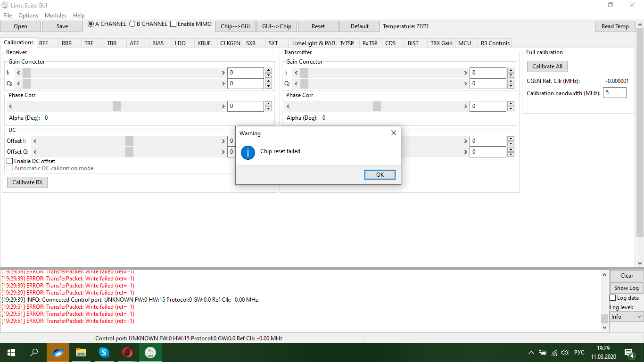Switch to the R3 Controls tab
The height and width of the screenshot is (362, 644).
495,43
